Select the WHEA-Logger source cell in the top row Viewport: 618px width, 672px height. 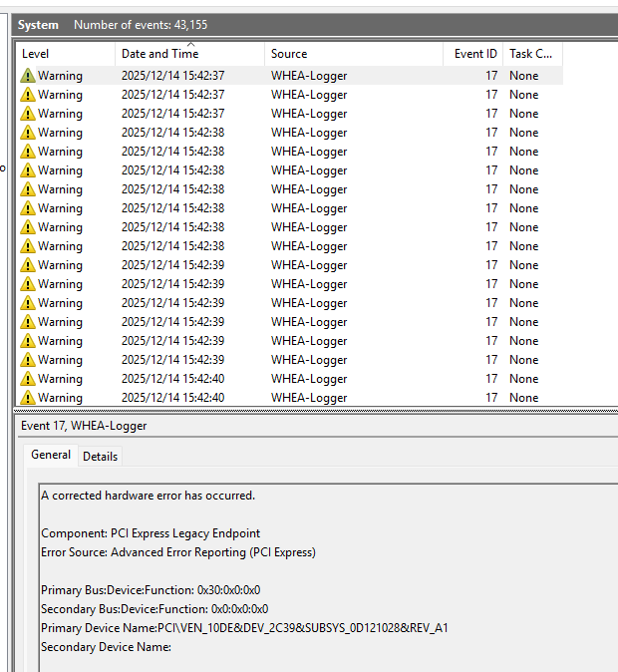tap(309, 76)
